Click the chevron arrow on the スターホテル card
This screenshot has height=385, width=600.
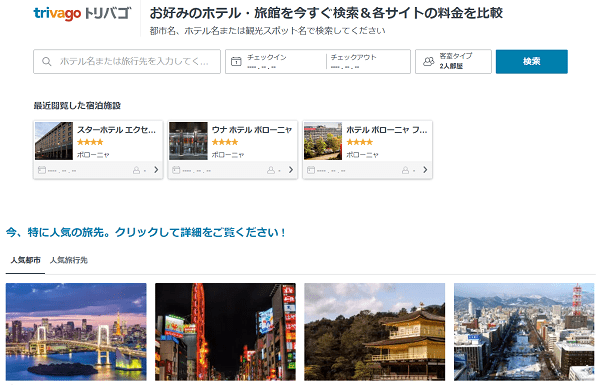(x=156, y=170)
